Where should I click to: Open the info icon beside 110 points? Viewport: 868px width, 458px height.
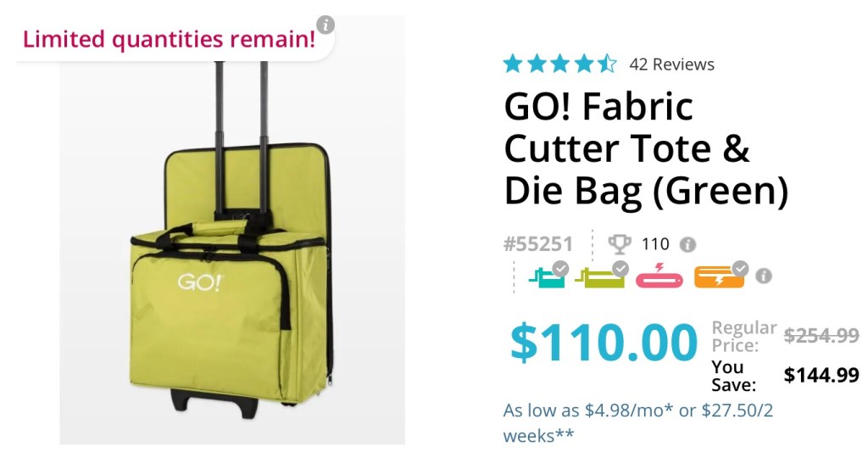point(687,245)
